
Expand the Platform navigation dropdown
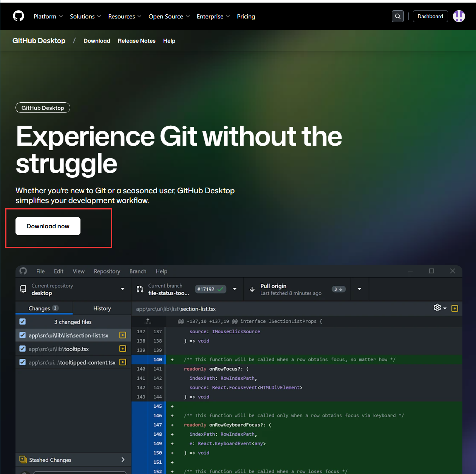tap(48, 17)
